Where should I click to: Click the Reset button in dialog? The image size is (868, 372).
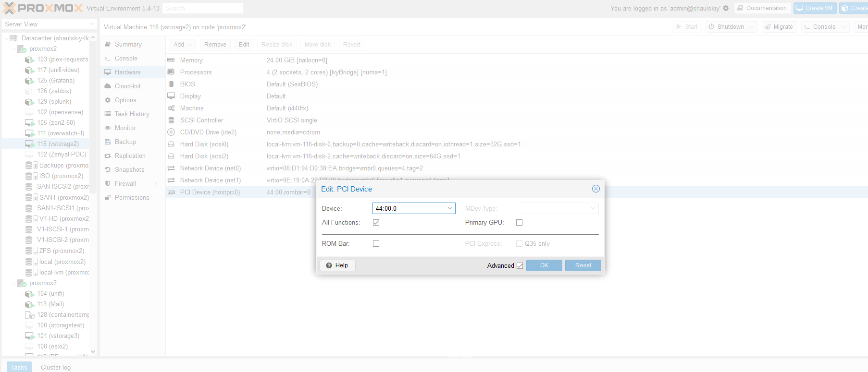[x=583, y=265]
